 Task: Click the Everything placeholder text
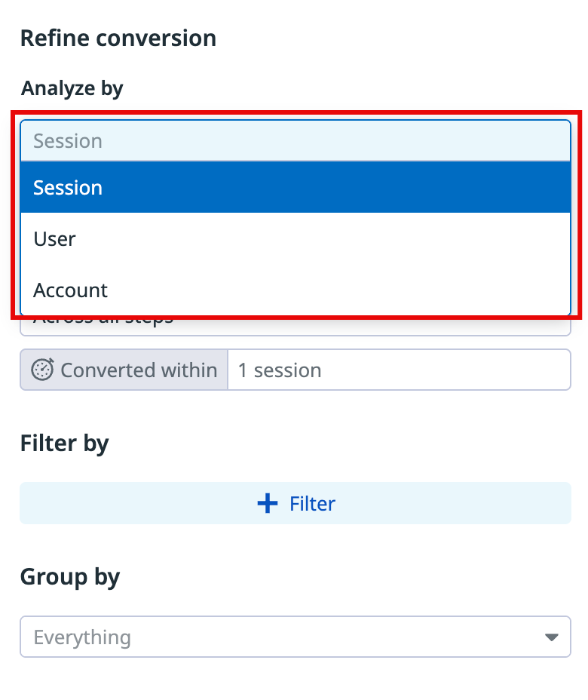pyautogui.click(x=82, y=637)
